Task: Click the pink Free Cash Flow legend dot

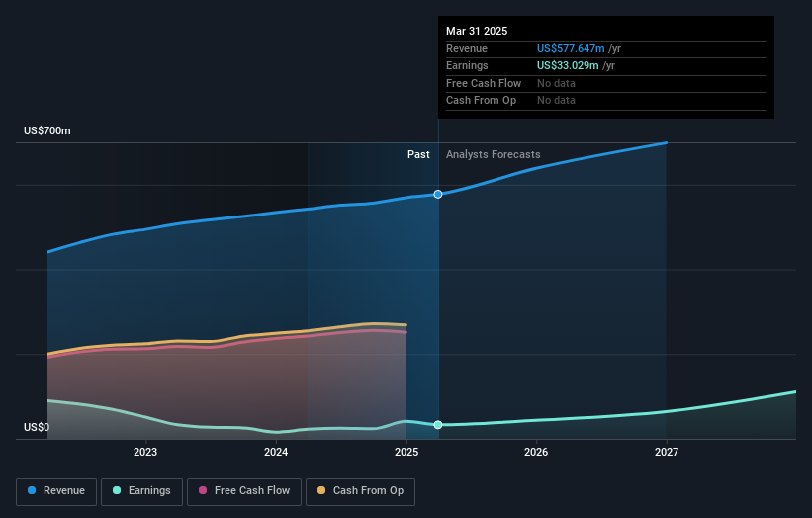Action: click(x=203, y=490)
